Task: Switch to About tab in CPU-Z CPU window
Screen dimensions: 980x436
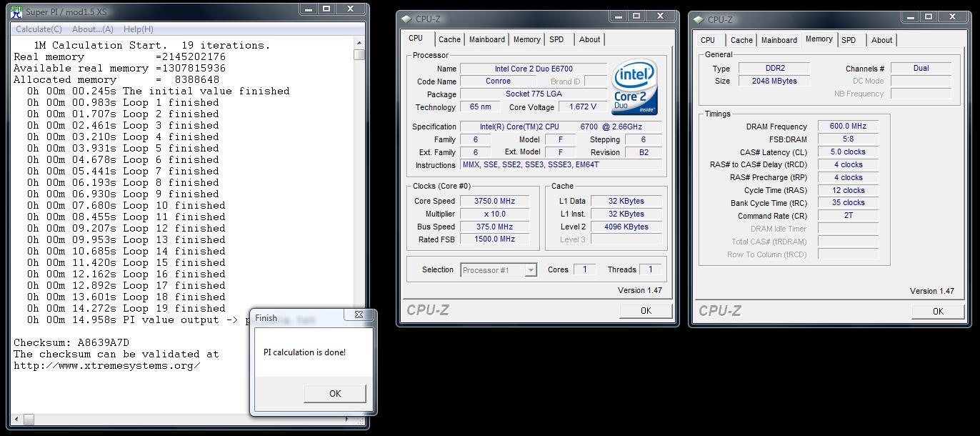Action: [589, 39]
